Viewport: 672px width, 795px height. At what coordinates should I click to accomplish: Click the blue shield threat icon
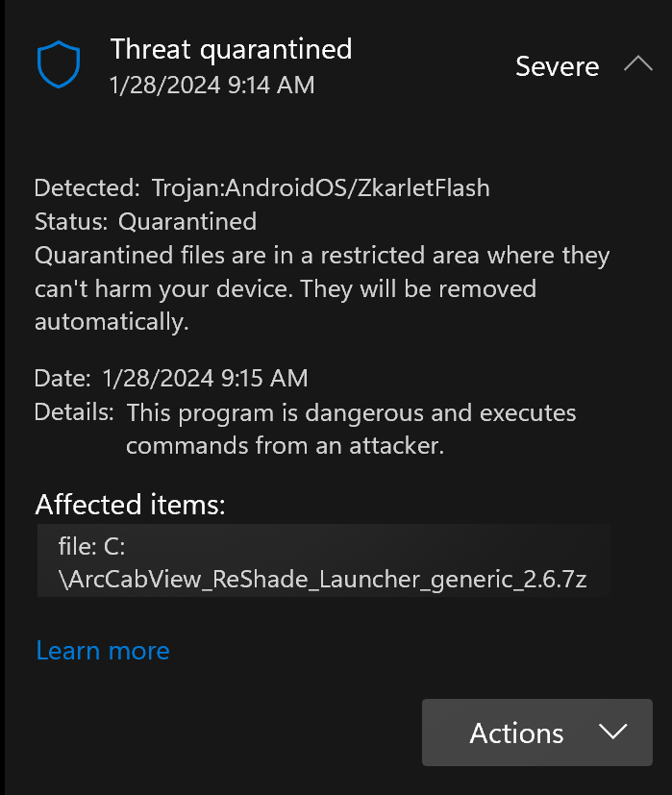click(x=57, y=64)
